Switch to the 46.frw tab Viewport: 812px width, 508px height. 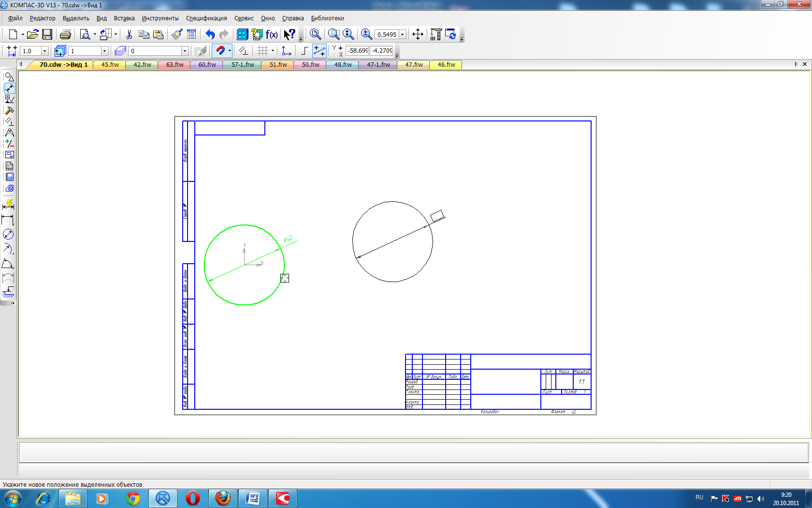[x=446, y=65]
